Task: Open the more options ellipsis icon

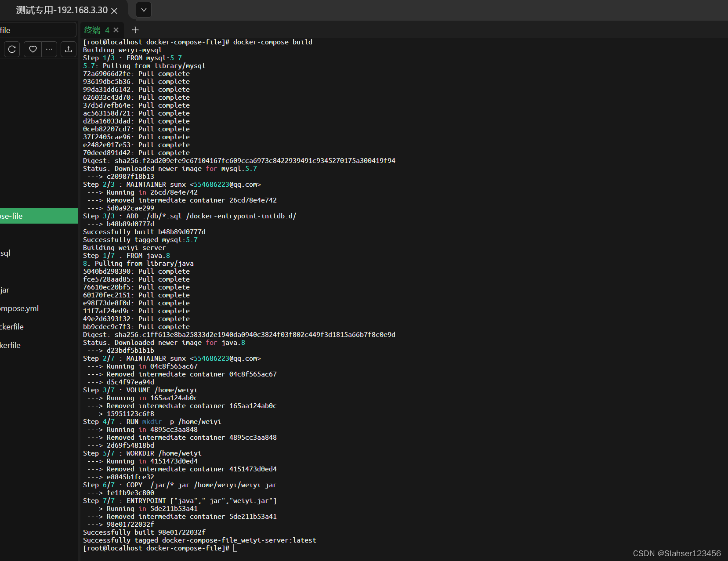Action: point(49,49)
